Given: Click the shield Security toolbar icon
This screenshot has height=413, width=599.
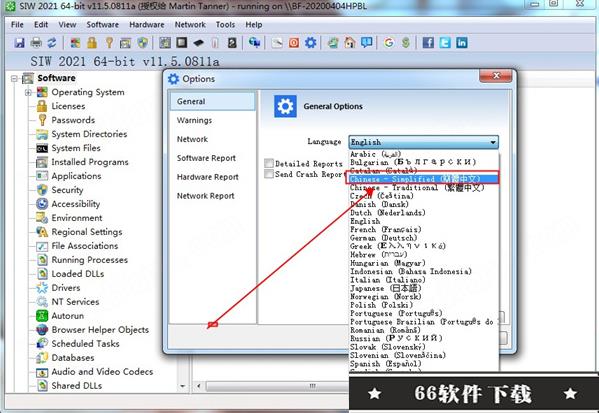Looking at the screenshot, I should pos(142,42).
